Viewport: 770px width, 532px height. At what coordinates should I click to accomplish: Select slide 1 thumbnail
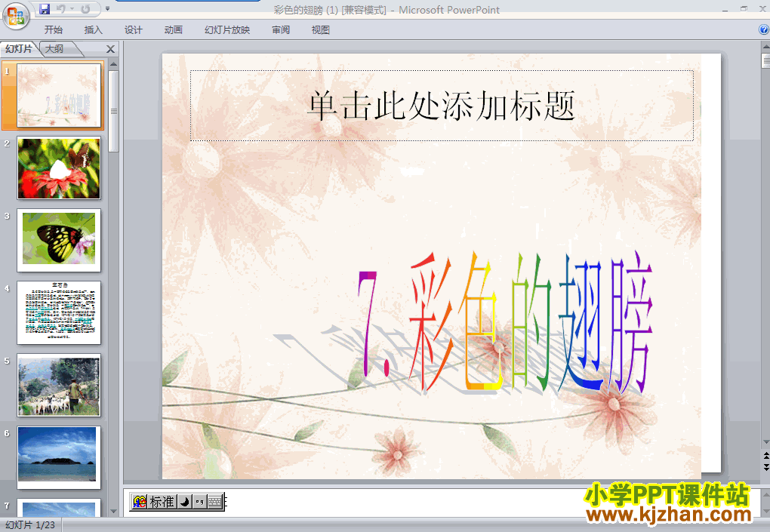[x=59, y=96]
